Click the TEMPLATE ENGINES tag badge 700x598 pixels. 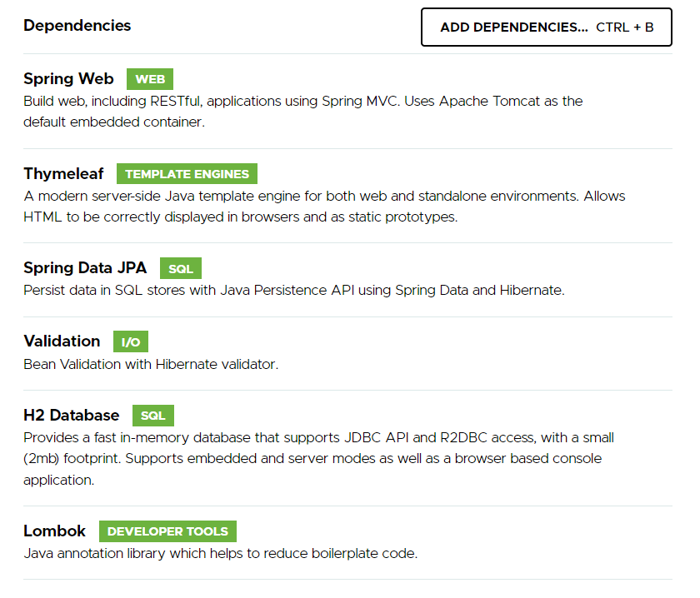click(187, 174)
